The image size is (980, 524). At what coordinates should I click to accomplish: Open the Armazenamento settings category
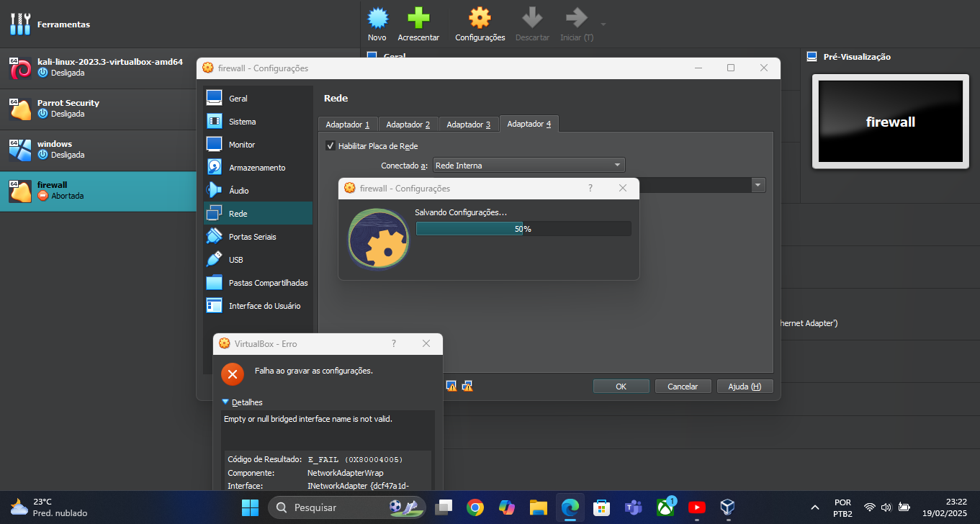[258, 168]
